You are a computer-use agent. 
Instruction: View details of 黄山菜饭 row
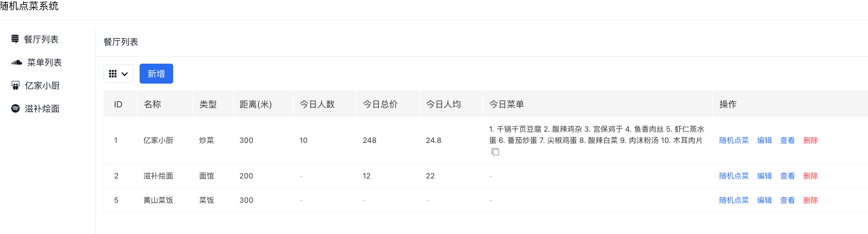pos(787,200)
